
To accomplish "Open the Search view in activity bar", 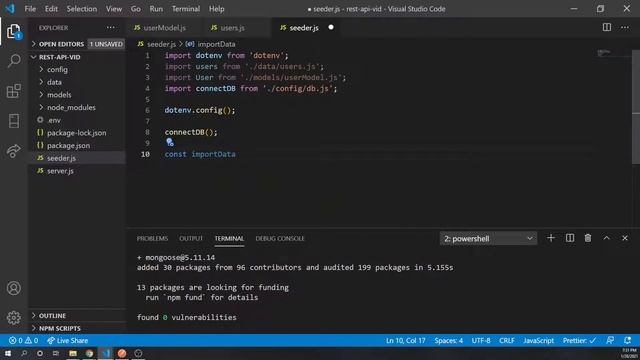I will 13,61.
